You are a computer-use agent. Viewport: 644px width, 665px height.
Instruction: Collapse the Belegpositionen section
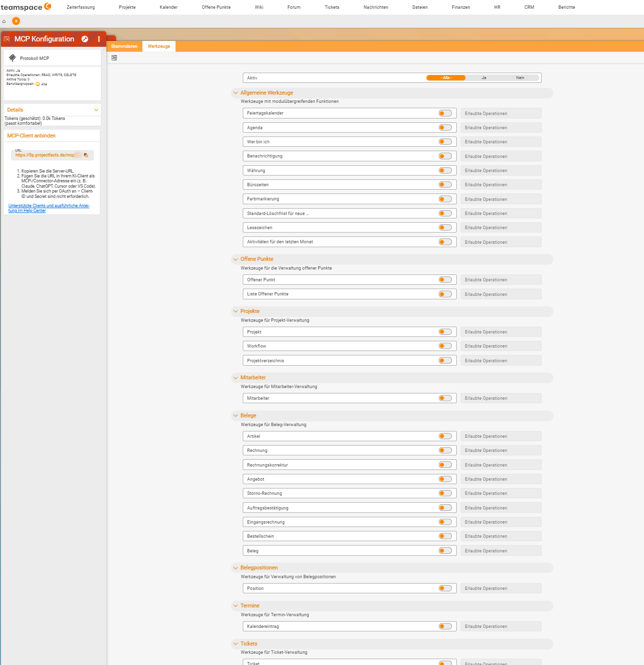pyautogui.click(x=235, y=567)
